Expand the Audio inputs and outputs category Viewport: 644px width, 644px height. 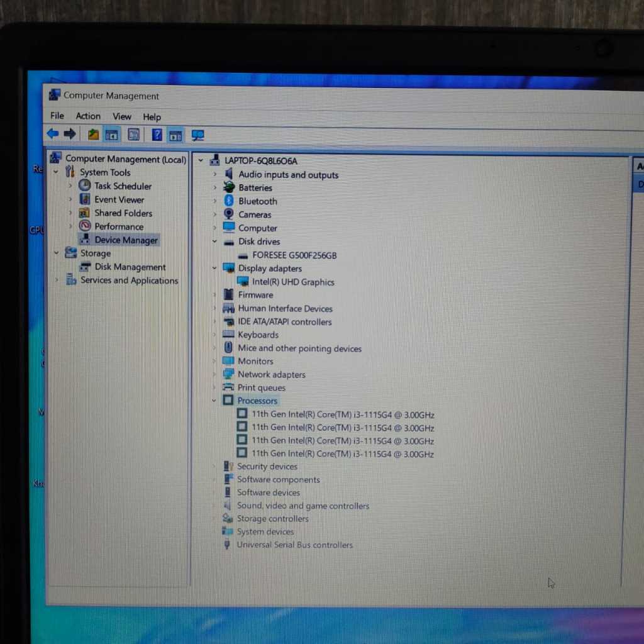pos(215,174)
